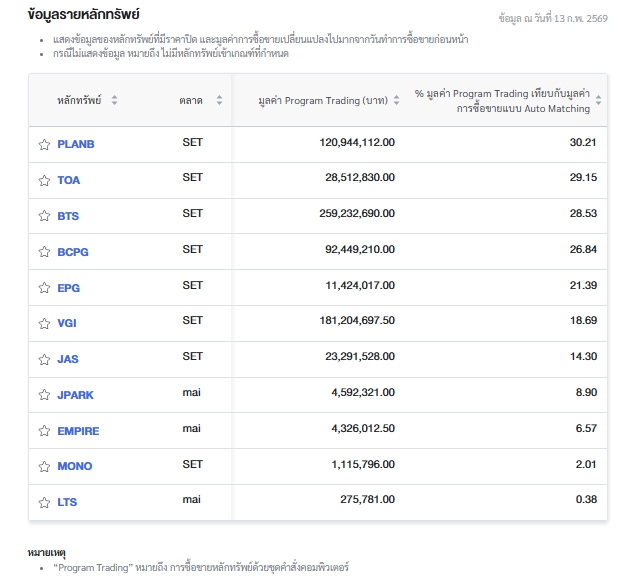Star the PLANB stock as favorite
The width and height of the screenshot is (627, 577).
pos(44,144)
